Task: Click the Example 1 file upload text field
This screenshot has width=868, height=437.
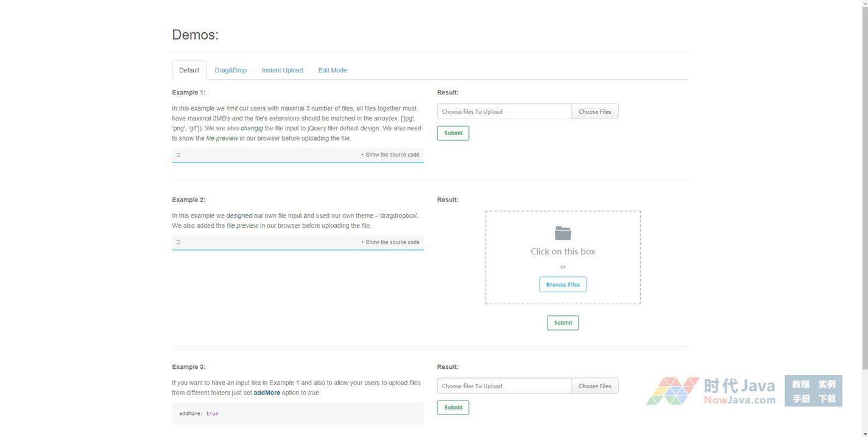Action: [x=504, y=111]
